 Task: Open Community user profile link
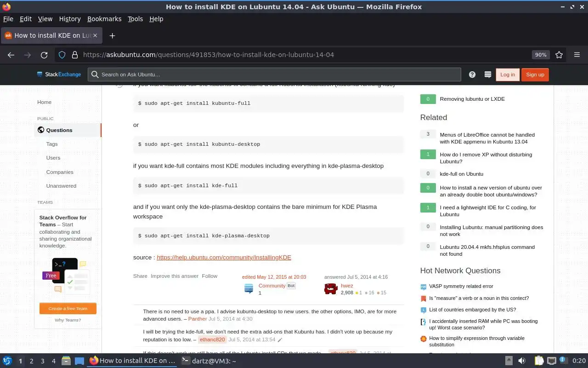(x=272, y=286)
